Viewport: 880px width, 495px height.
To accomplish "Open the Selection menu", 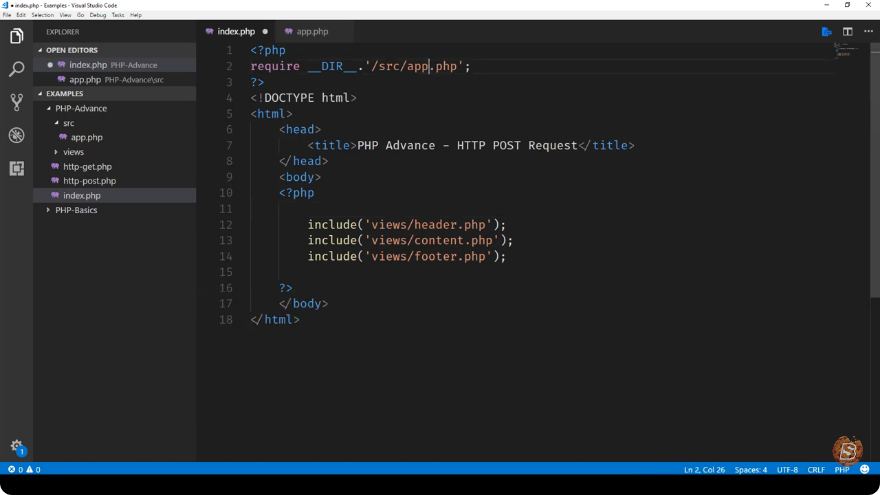I will 42,15.
